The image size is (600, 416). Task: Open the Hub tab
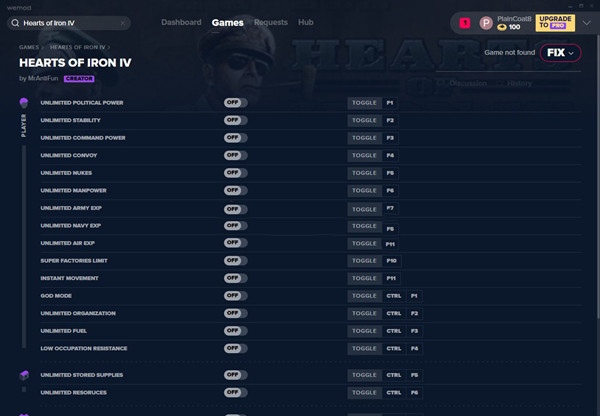(305, 22)
